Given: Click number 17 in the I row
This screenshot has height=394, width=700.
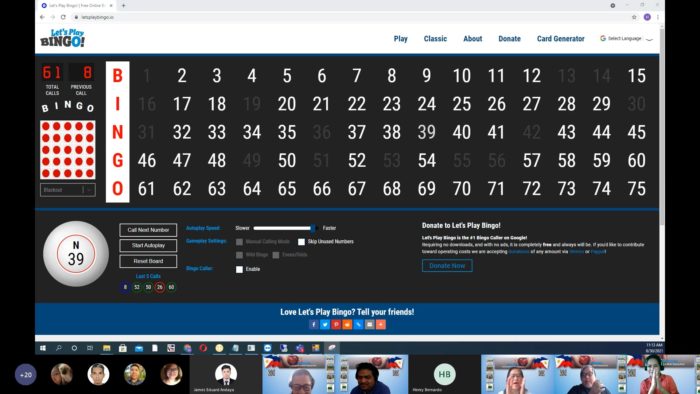Looking at the screenshot, I should pos(182,104).
